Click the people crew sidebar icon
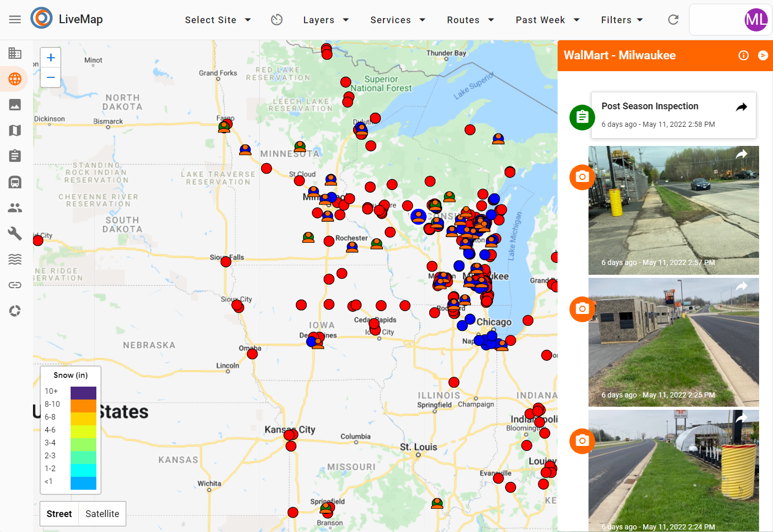The width and height of the screenshot is (773, 532). click(15, 208)
